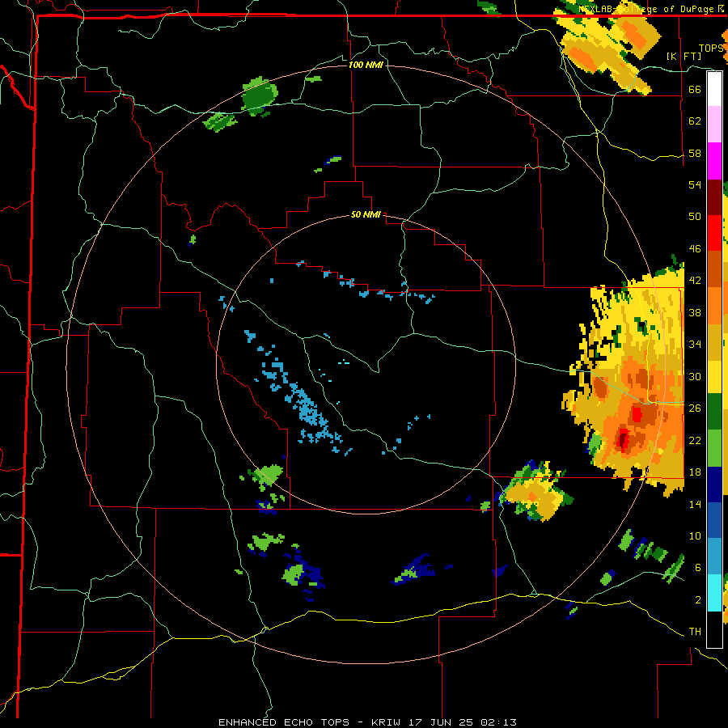Pick the dark orange legend swatch
728x728 pixels.
[714, 269]
